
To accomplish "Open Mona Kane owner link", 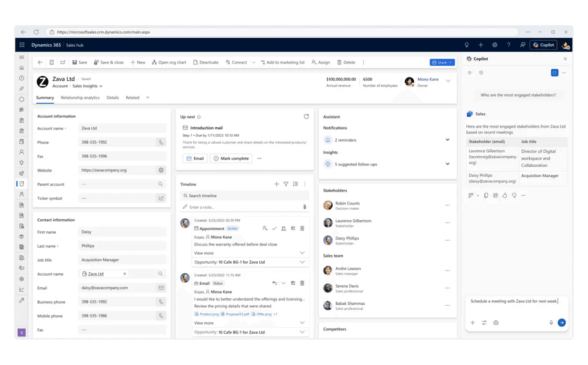I will tap(428, 79).
